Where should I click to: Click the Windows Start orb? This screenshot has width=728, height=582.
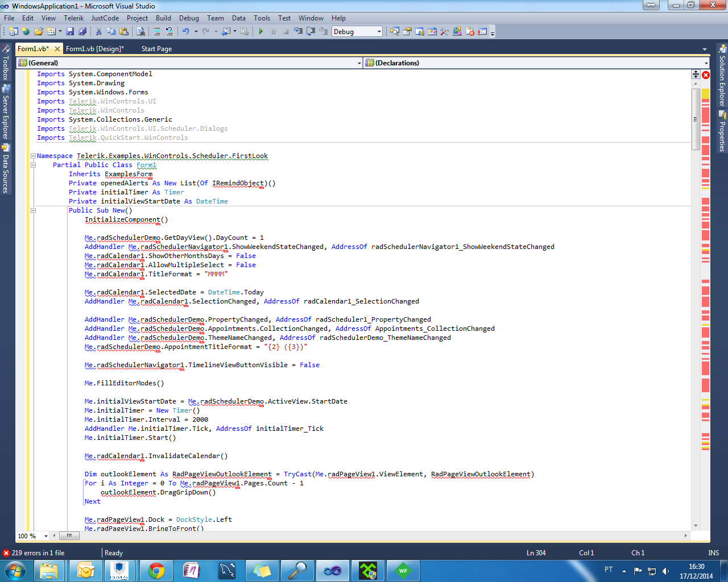point(15,571)
